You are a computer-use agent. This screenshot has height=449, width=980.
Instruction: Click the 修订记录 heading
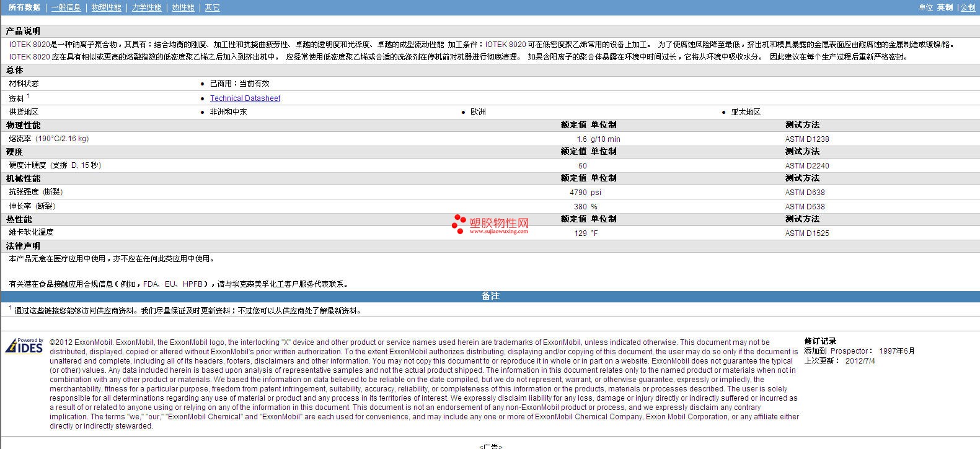(820, 341)
